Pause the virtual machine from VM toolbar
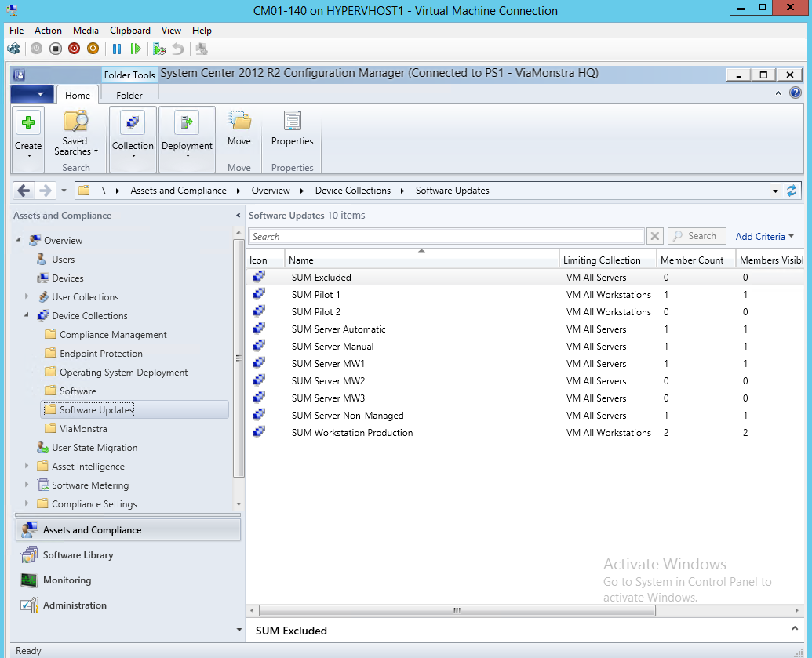Image resolution: width=812 pixels, height=658 pixels. [x=117, y=49]
